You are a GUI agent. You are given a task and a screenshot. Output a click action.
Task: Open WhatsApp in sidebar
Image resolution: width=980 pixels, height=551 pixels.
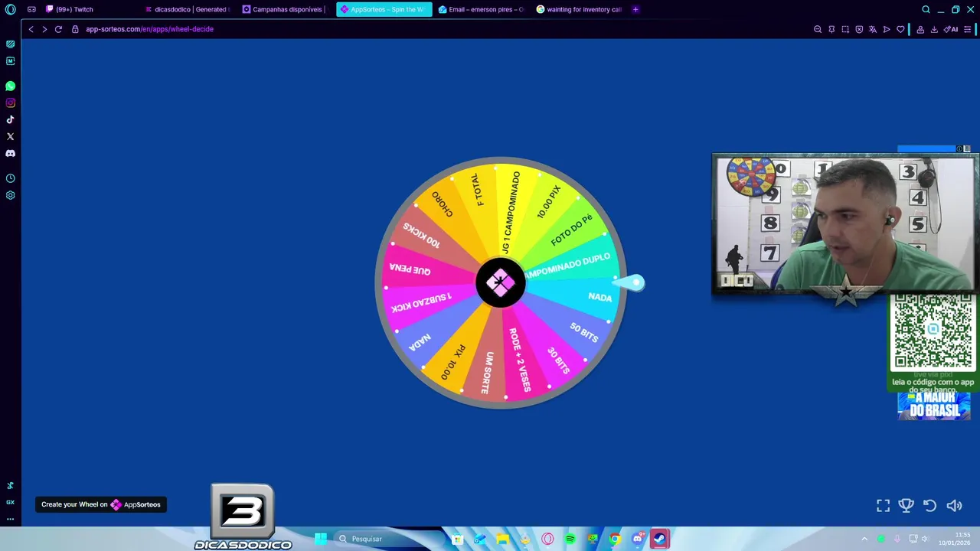(11, 86)
